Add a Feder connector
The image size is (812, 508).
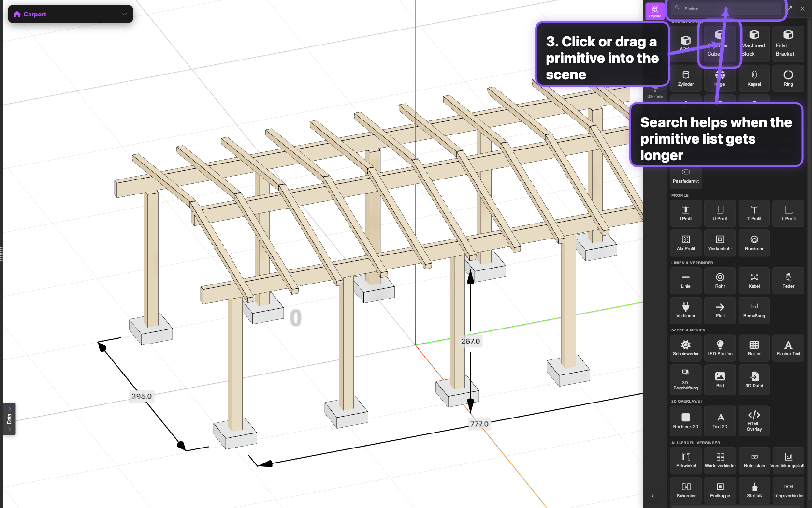788,281
